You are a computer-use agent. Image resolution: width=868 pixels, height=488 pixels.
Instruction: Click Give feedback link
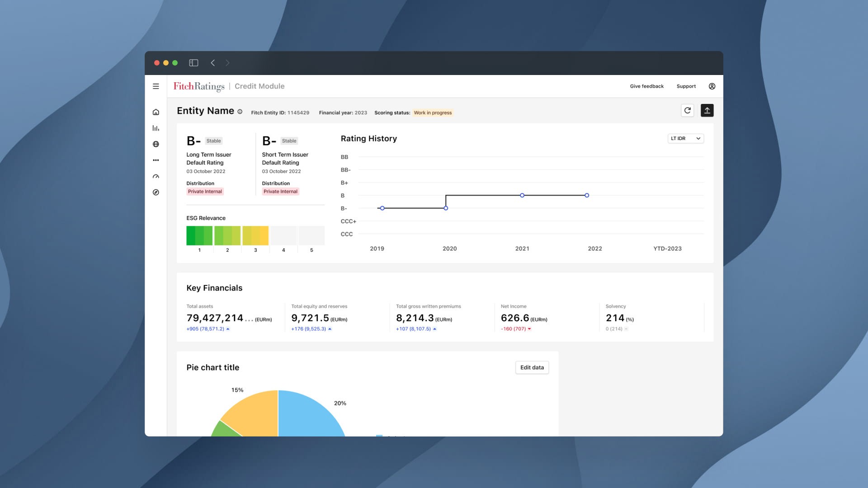(x=646, y=86)
